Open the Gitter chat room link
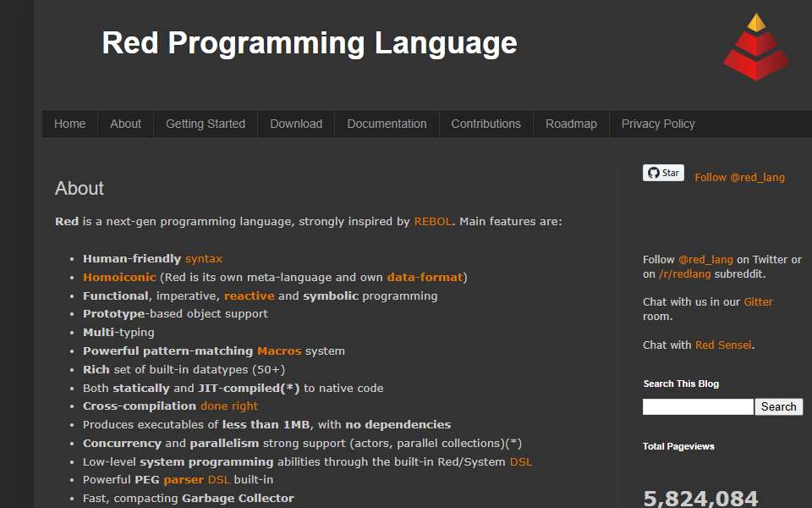This screenshot has height=508, width=812. (x=758, y=301)
